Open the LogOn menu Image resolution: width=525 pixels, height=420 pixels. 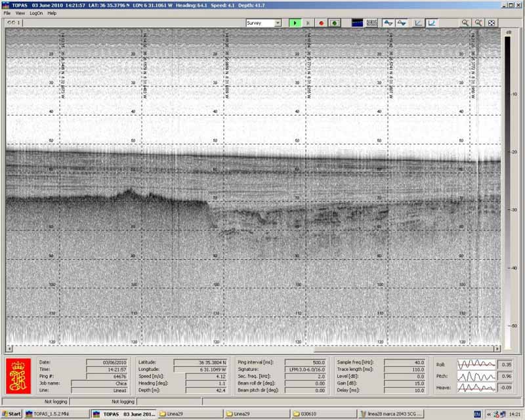click(x=36, y=13)
